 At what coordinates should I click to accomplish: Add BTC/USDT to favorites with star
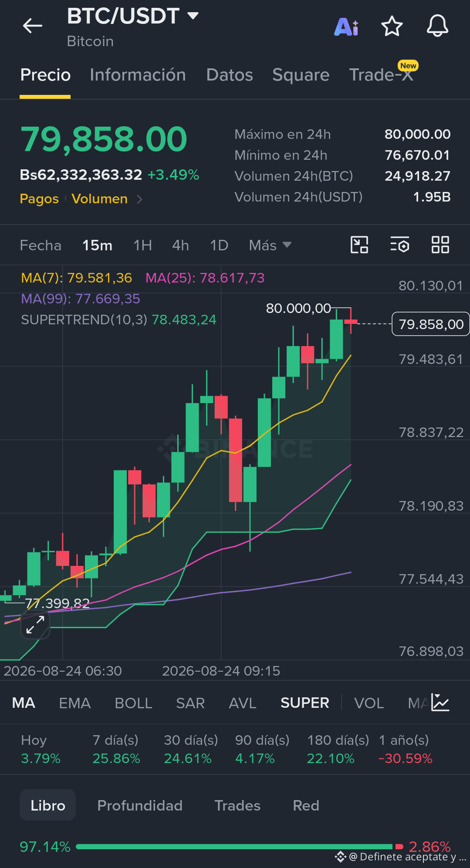[392, 26]
